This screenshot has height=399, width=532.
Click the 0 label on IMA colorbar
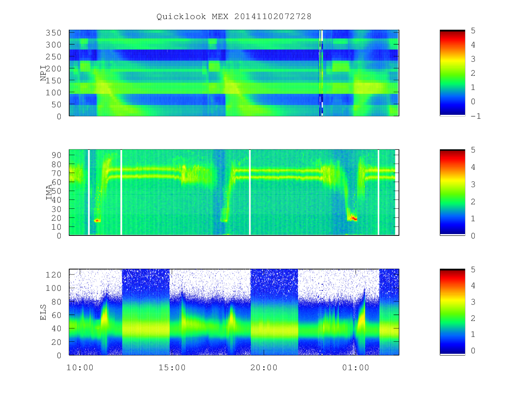coord(473,235)
